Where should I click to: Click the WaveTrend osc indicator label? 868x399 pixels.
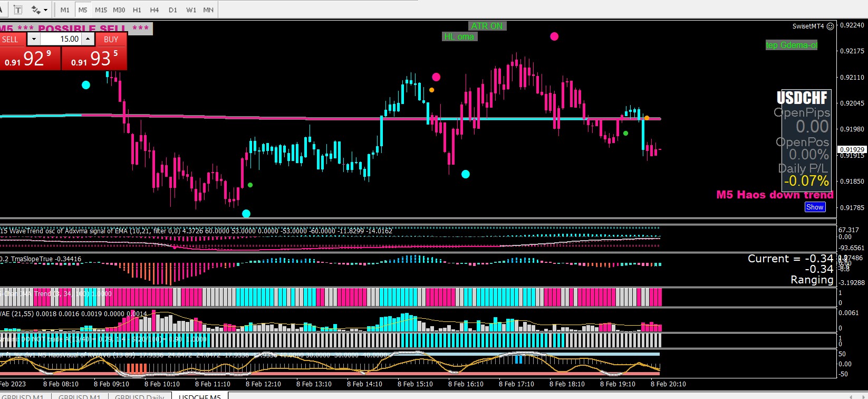[x=196, y=231]
